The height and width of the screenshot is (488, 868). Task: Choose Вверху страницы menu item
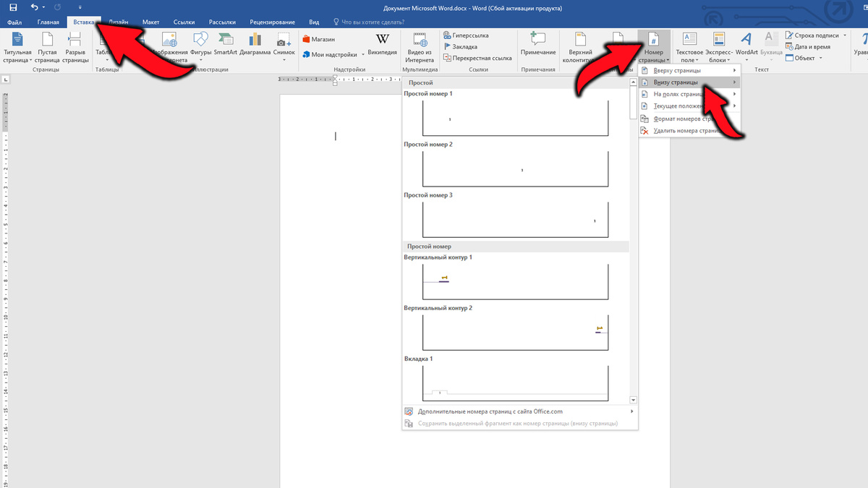coord(690,71)
